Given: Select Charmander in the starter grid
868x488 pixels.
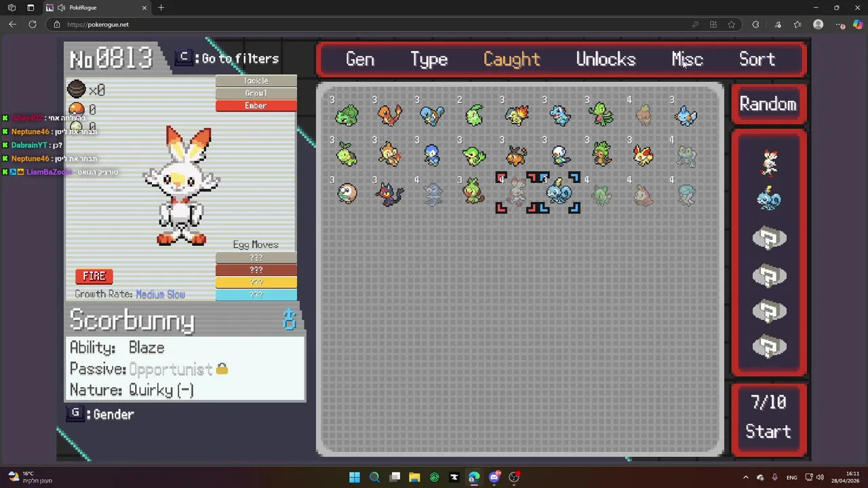Looking at the screenshot, I should click(x=389, y=115).
